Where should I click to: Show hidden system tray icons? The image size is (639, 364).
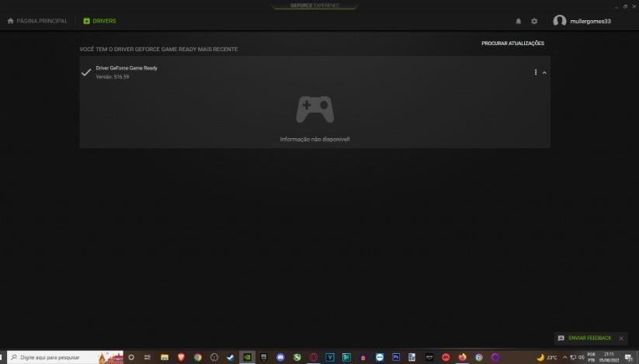tap(564, 358)
